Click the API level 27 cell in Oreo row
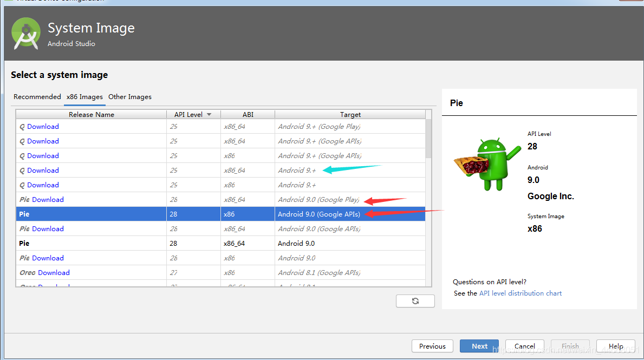Image resolution: width=644 pixels, height=360 pixels. click(x=194, y=272)
